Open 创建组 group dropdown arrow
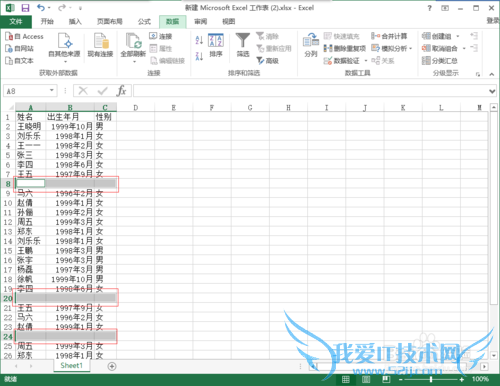 tap(458, 36)
